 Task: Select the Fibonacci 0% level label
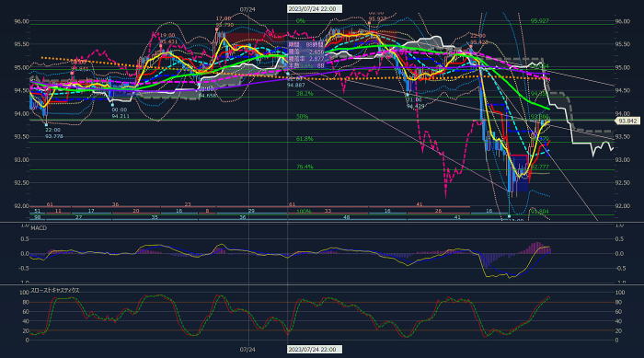tap(301, 21)
